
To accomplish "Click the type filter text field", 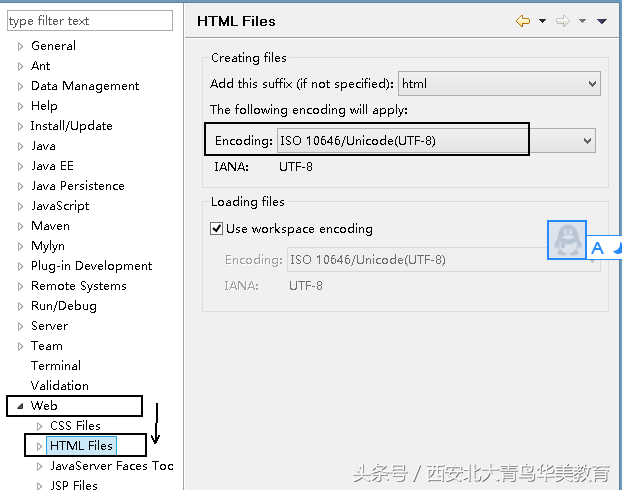I will tap(90, 21).
